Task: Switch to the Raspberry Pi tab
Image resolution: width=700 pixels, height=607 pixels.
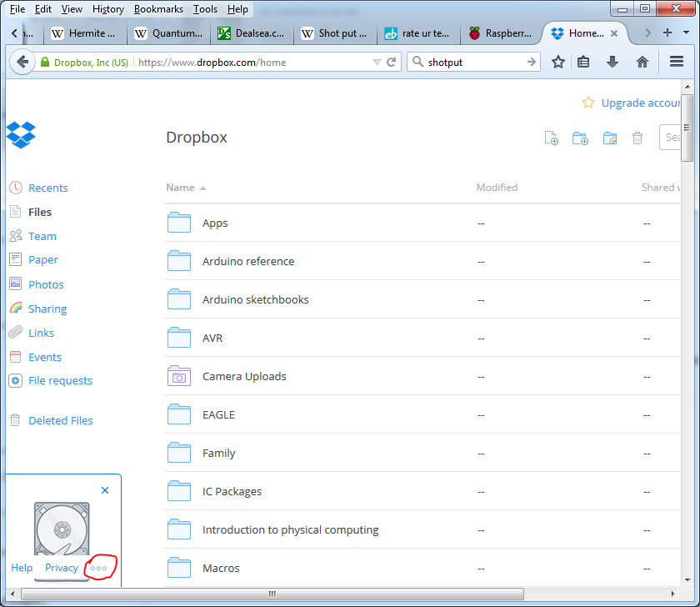Action: coord(502,33)
